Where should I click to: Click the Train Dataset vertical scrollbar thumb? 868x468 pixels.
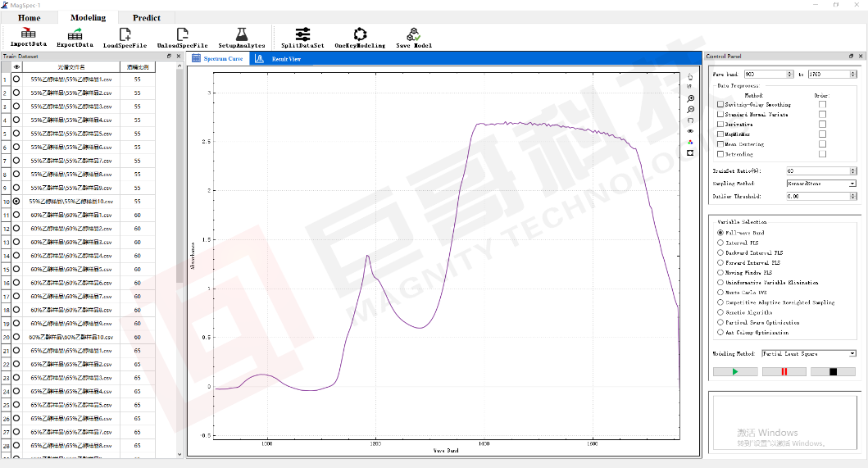pyautogui.click(x=180, y=176)
